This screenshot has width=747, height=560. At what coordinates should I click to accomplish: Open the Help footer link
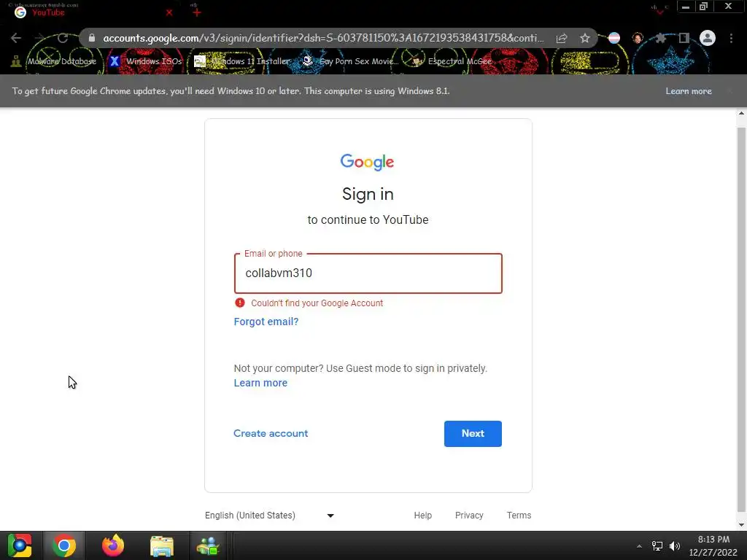(422, 516)
